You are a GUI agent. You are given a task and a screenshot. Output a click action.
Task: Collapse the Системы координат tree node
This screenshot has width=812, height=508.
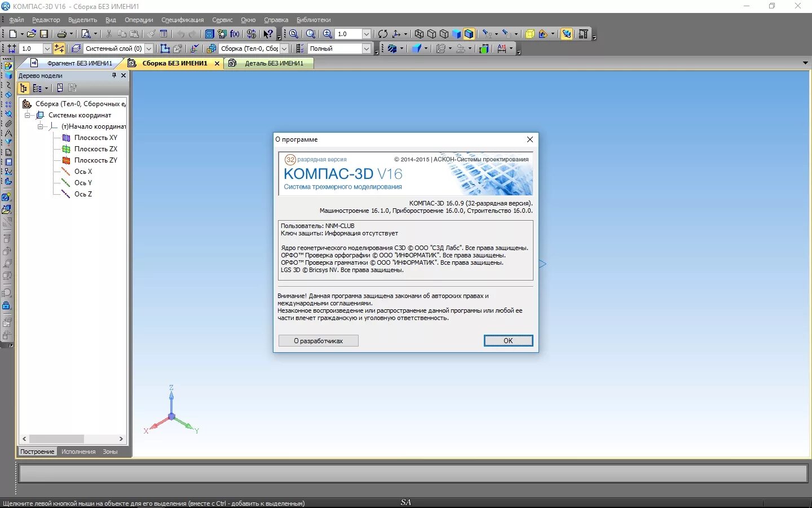(x=27, y=115)
